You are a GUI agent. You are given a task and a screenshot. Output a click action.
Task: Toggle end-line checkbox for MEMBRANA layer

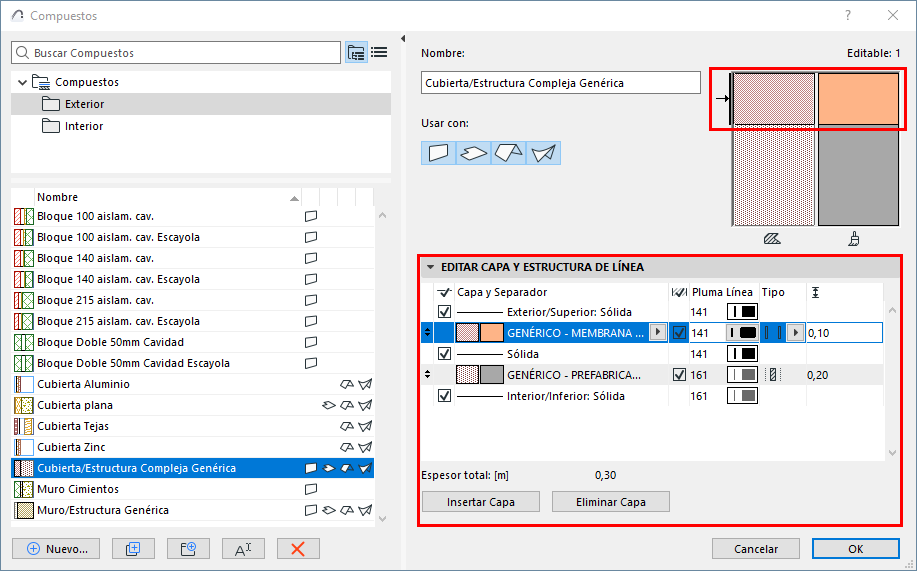(x=679, y=333)
